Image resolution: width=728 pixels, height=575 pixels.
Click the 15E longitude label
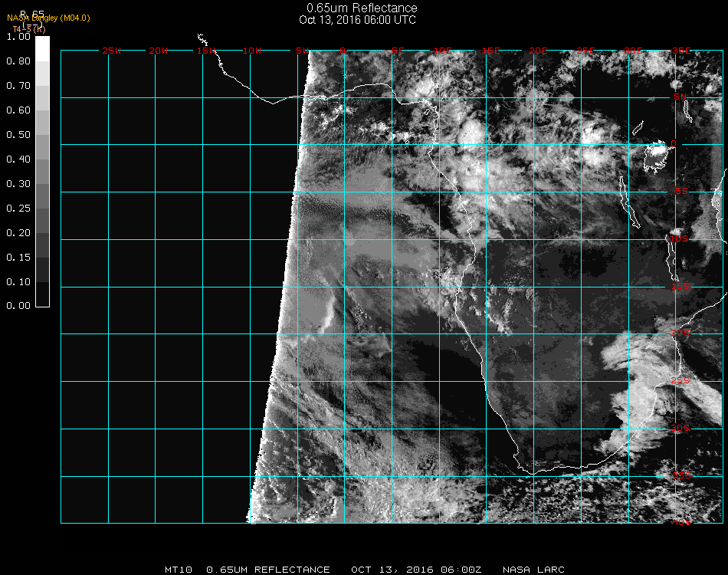490,51
